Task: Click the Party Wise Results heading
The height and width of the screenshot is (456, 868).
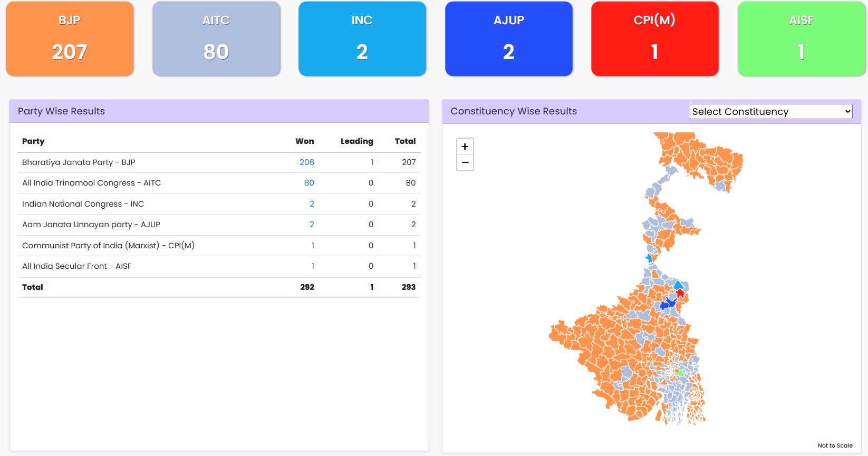Action: tap(61, 111)
